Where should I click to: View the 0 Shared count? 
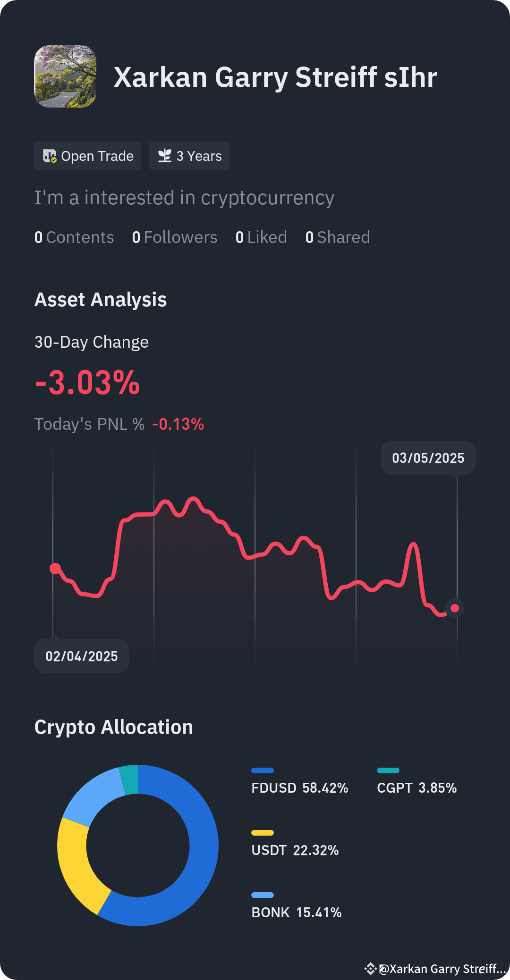[338, 237]
